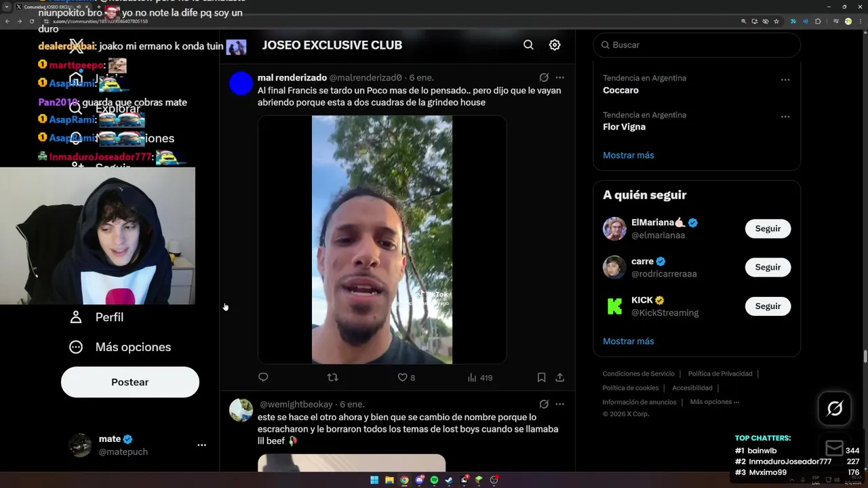The width and height of the screenshot is (868, 488).
Task: Open File Explorer from taskbar
Action: 389,480
